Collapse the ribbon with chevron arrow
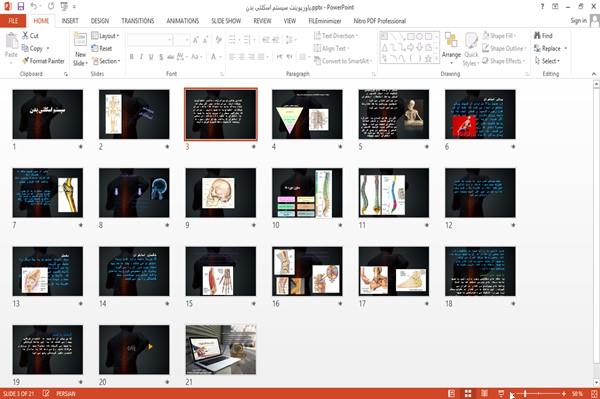The height and width of the screenshot is (399, 600). (594, 74)
